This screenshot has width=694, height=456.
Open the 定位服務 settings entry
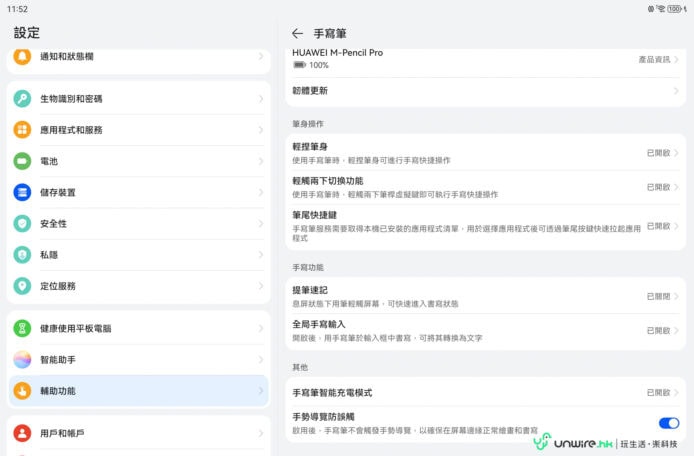tap(138, 286)
